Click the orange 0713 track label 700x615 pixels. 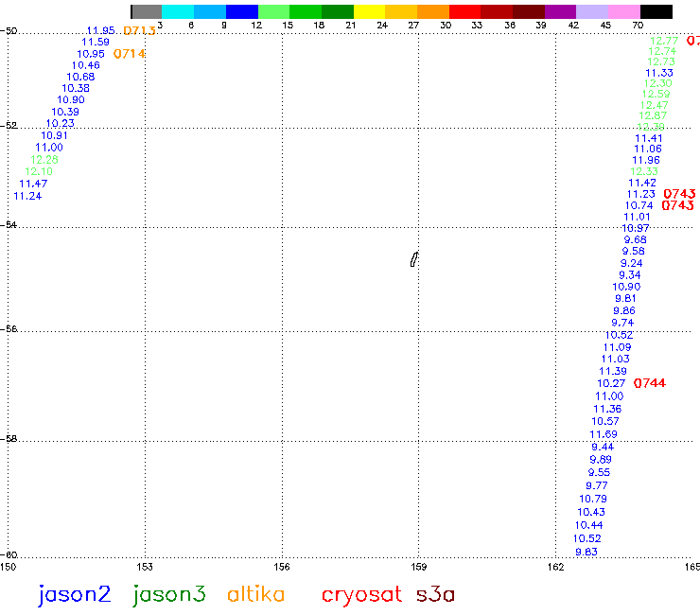point(139,31)
